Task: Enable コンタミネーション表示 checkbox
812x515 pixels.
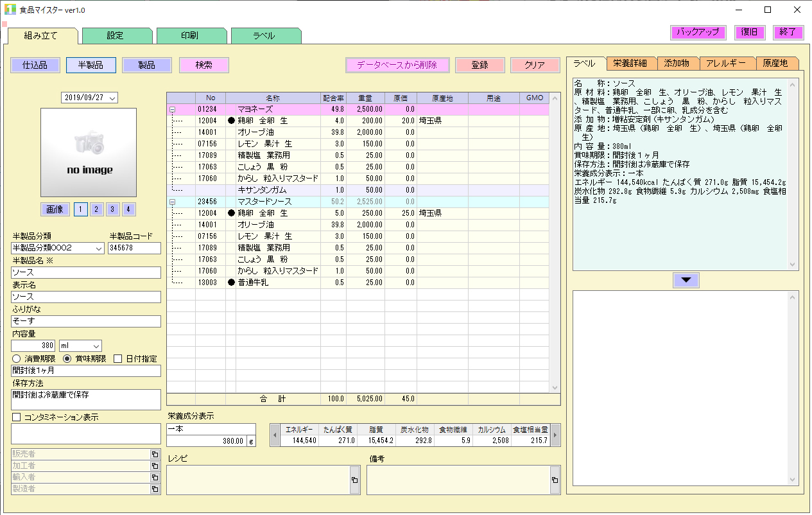Action: [x=17, y=417]
